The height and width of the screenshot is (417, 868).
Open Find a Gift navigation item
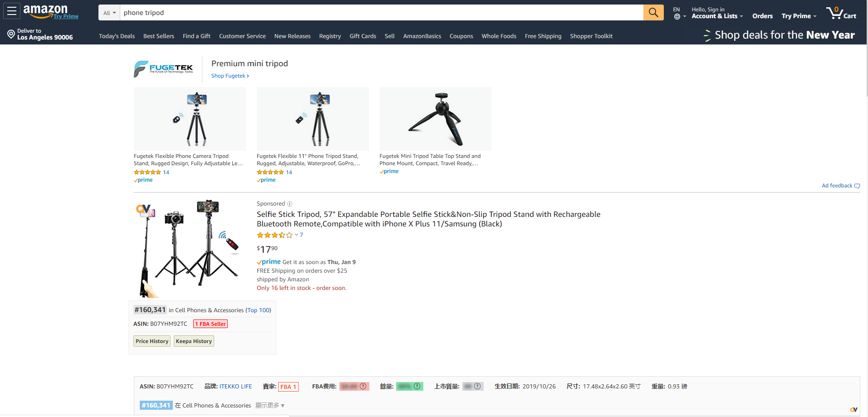pos(196,36)
